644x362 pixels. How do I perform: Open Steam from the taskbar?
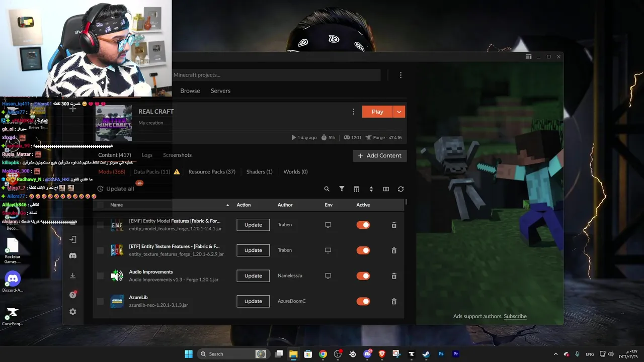click(x=426, y=354)
